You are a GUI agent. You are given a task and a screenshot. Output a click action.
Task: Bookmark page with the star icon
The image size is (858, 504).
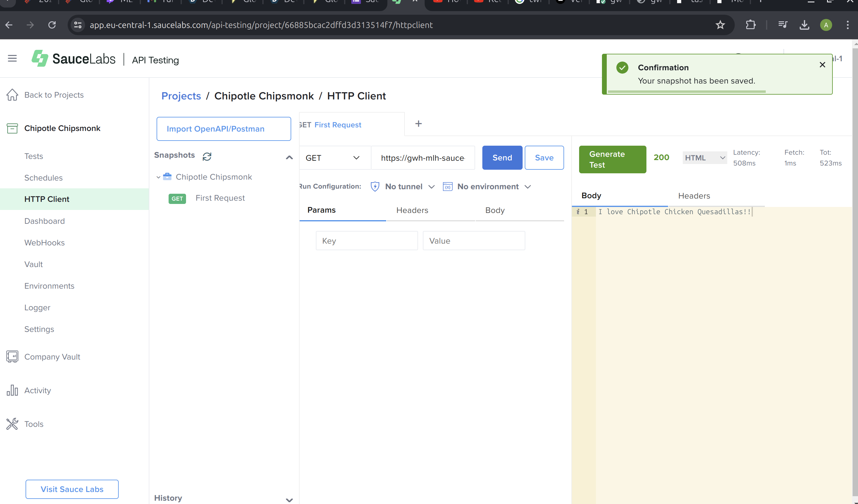[x=720, y=25]
